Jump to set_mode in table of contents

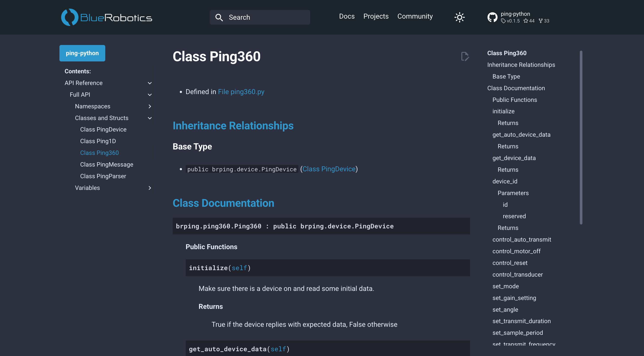point(505,286)
